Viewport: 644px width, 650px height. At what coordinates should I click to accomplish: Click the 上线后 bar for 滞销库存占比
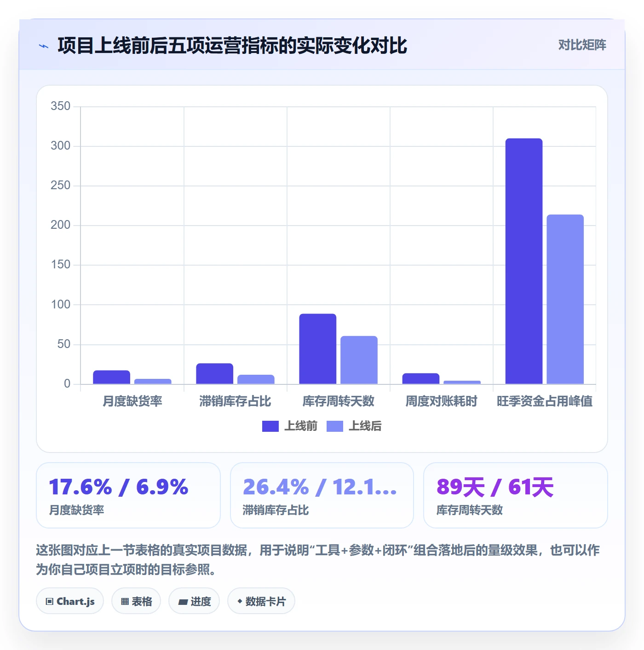[256, 379]
